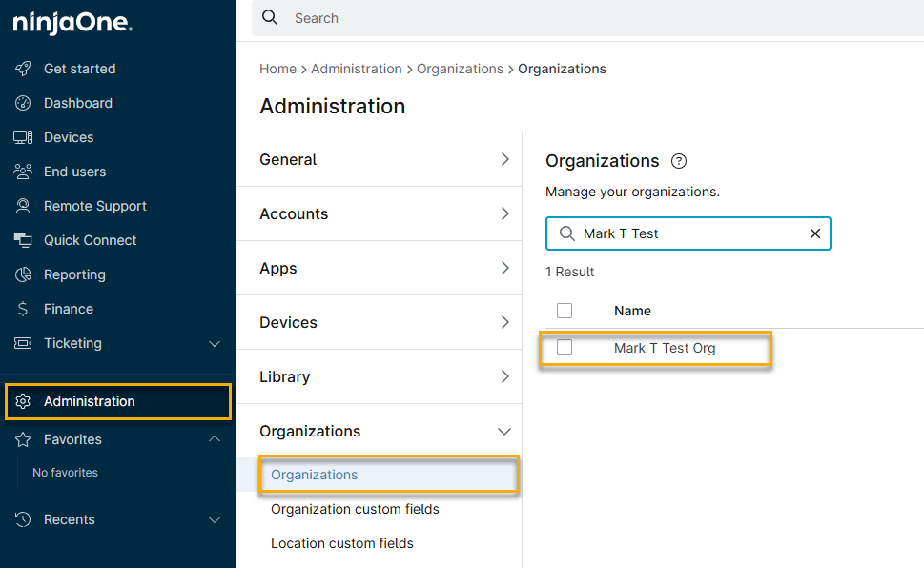Clear the organization search with the X icon
Screen dimensions: 924x568
(815, 233)
